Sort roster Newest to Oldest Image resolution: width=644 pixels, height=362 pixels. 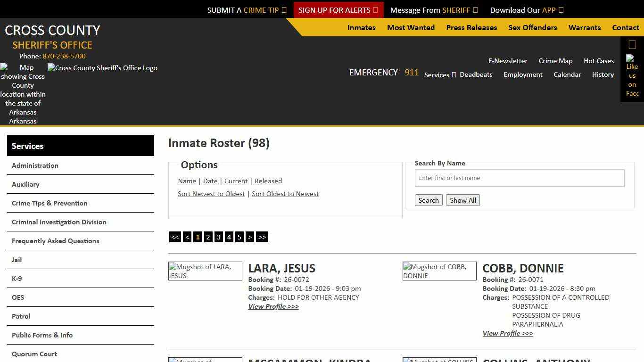pos(211,194)
